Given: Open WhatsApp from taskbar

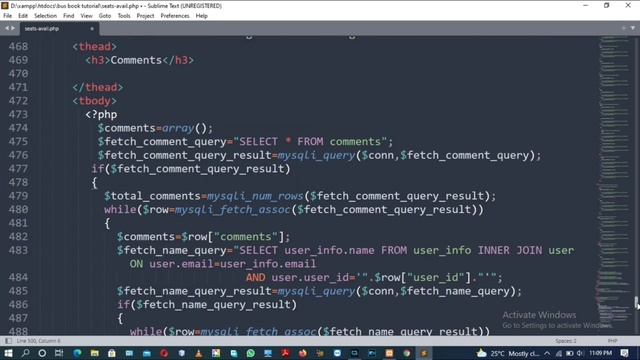Looking at the screenshot, I should [x=251, y=353].
